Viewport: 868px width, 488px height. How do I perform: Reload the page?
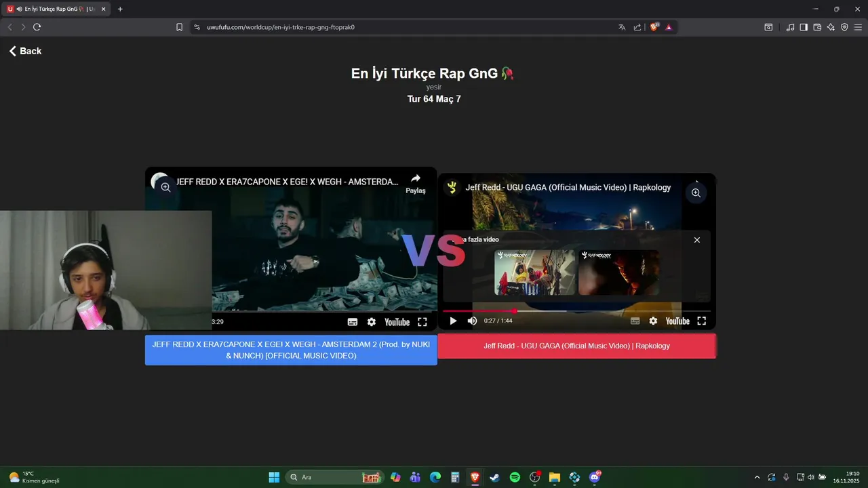coord(37,27)
